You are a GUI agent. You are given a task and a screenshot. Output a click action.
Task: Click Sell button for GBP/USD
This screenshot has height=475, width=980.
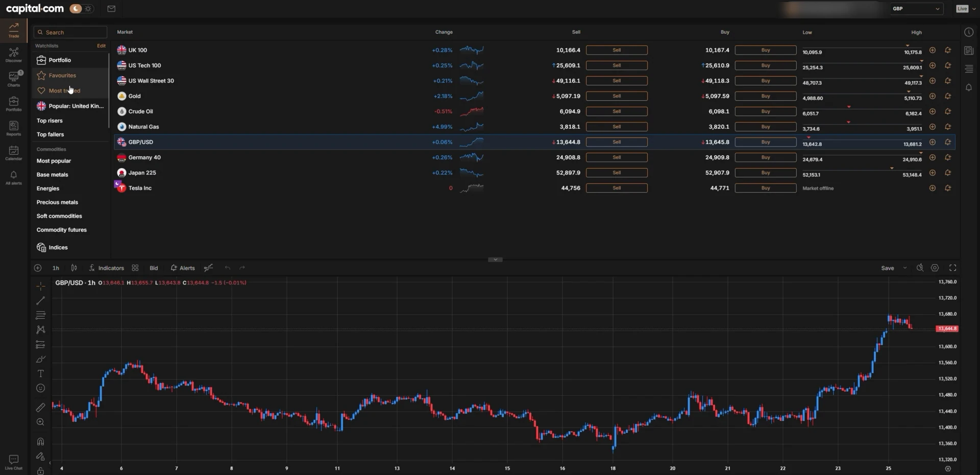[x=617, y=142]
